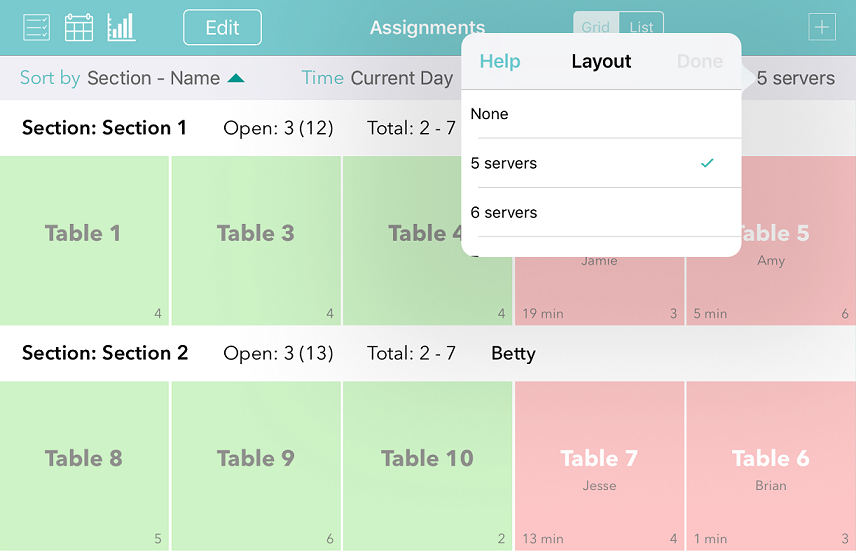Open the checklist view icon

coord(37,27)
